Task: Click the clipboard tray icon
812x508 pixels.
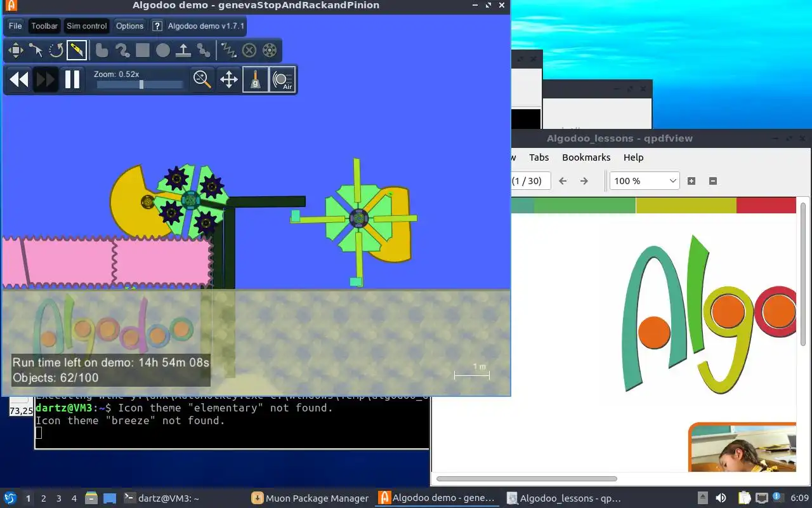Action: tap(744, 498)
